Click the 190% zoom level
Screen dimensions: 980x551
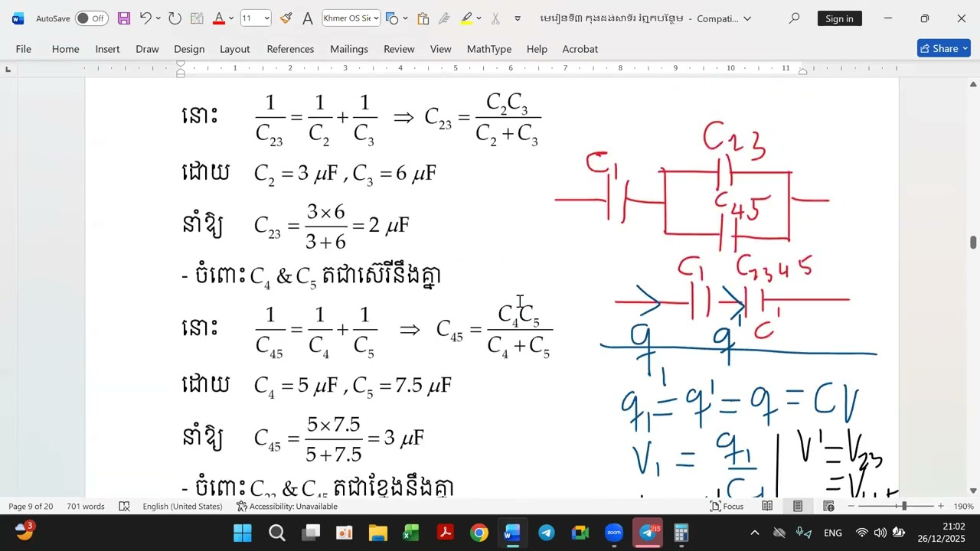(x=963, y=506)
